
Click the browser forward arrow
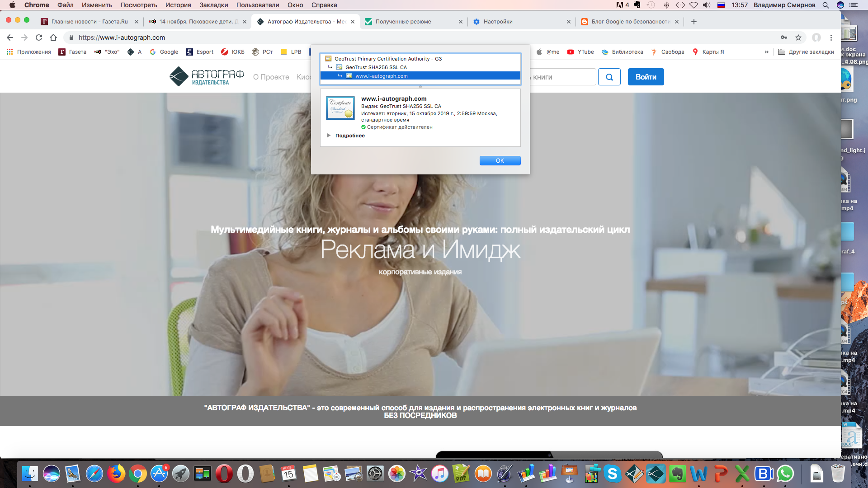click(x=24, y=38)
